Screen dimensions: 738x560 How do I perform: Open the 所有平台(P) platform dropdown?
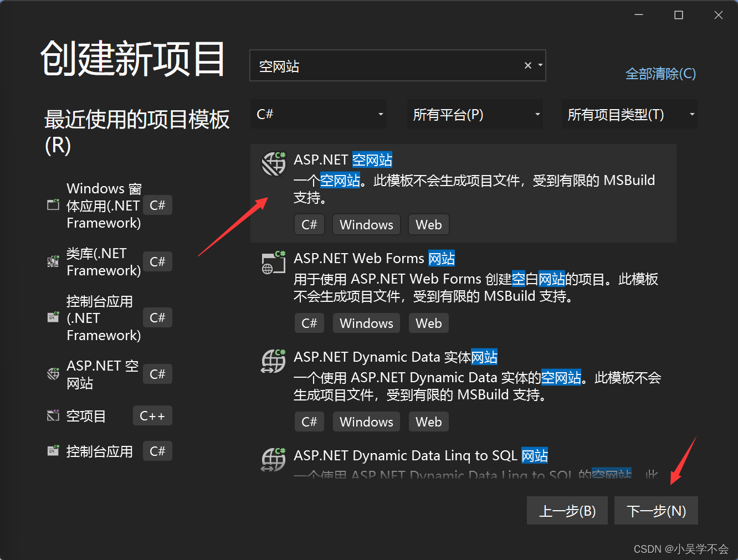coord(475,114)
